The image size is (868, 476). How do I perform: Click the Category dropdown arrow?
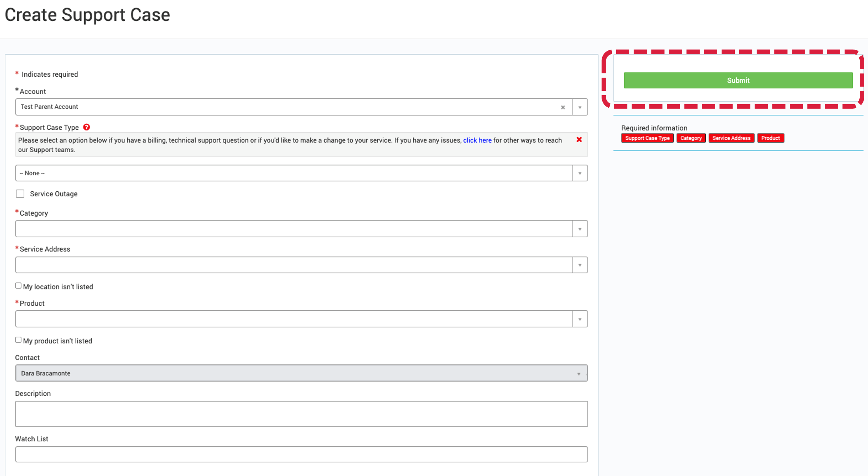(580, 229)
